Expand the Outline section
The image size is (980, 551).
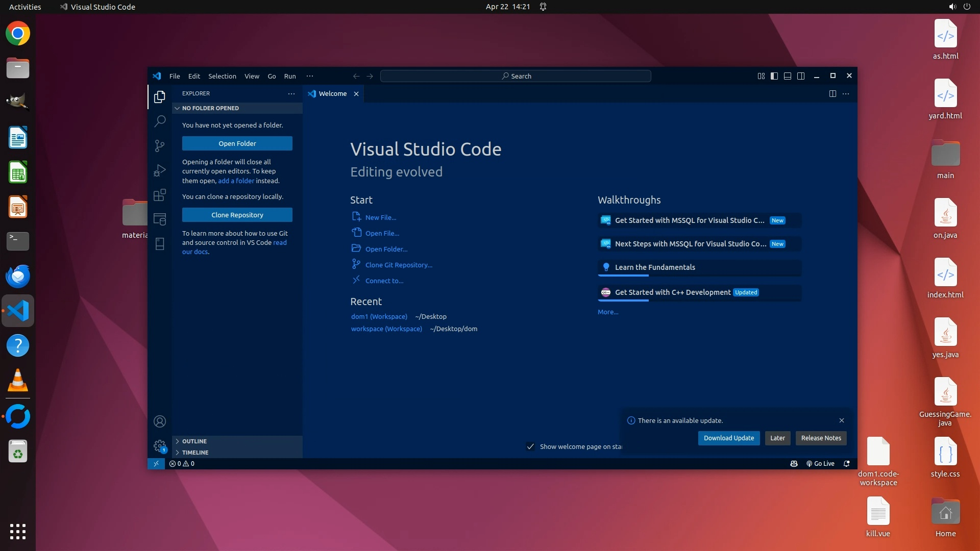[x=194, y=441]
